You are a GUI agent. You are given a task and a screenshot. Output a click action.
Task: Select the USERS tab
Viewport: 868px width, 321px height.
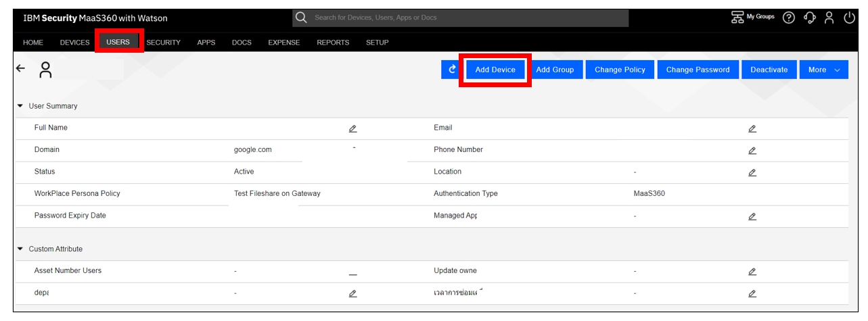[x=118, y=42]
